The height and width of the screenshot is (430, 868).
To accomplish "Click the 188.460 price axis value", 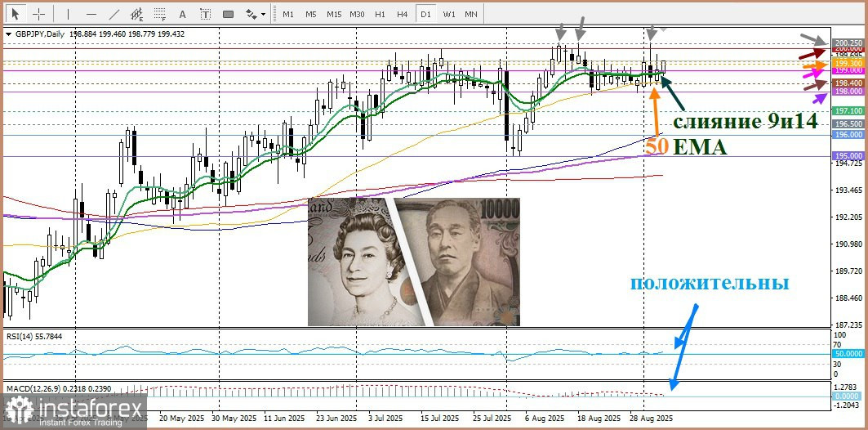I will (x=848, y=298).
